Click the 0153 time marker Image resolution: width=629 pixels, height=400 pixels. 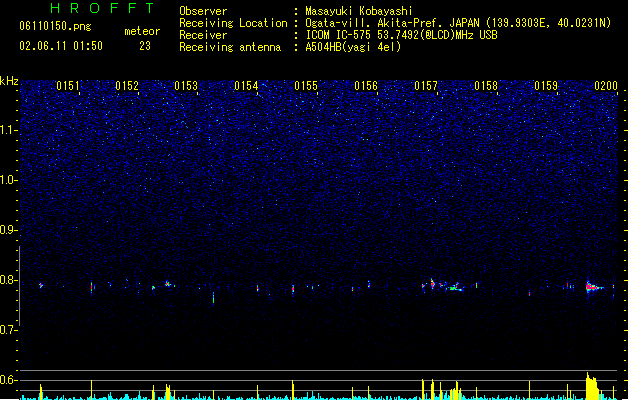point(186,86)
